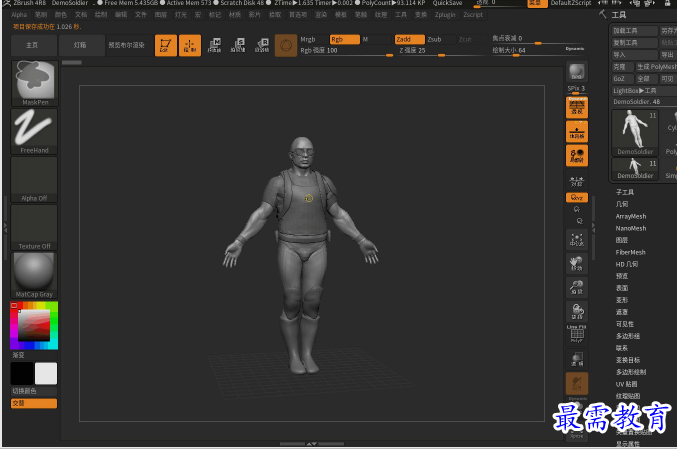Viewport: 677px width, 449px height.
Task: Toggle the Line Fill PolyF icon
Action: [x=577, y=334]
